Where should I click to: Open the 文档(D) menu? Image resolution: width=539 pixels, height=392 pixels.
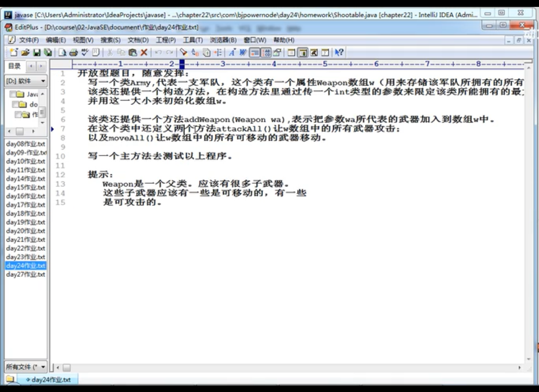pyautogui.click(x=138, y=40)
